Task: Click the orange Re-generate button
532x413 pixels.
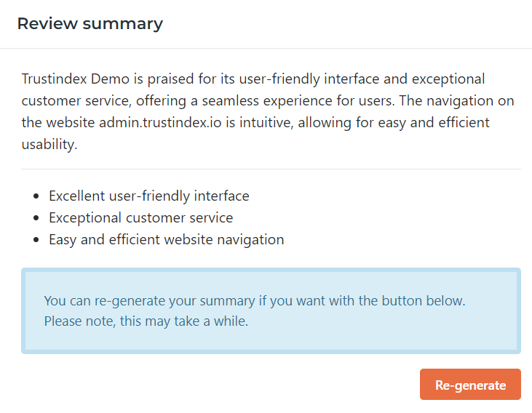Action: tap(470, 385)
